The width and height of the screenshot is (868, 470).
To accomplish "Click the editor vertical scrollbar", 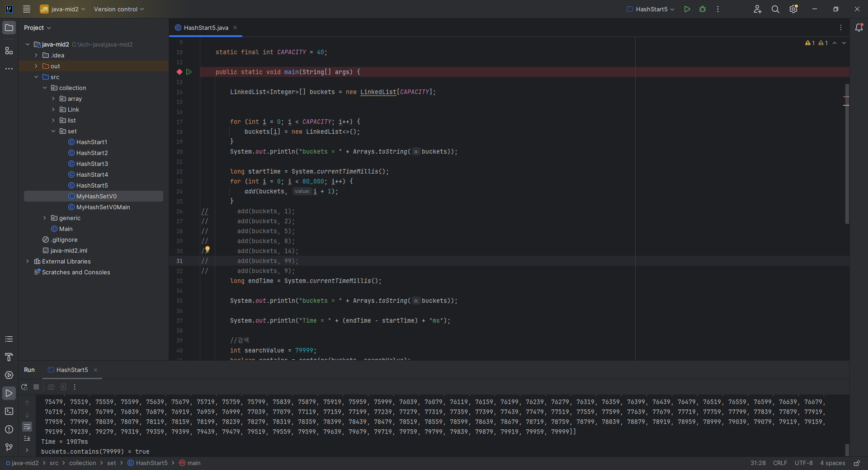I will pyautogui.click(x=847, y=154).
